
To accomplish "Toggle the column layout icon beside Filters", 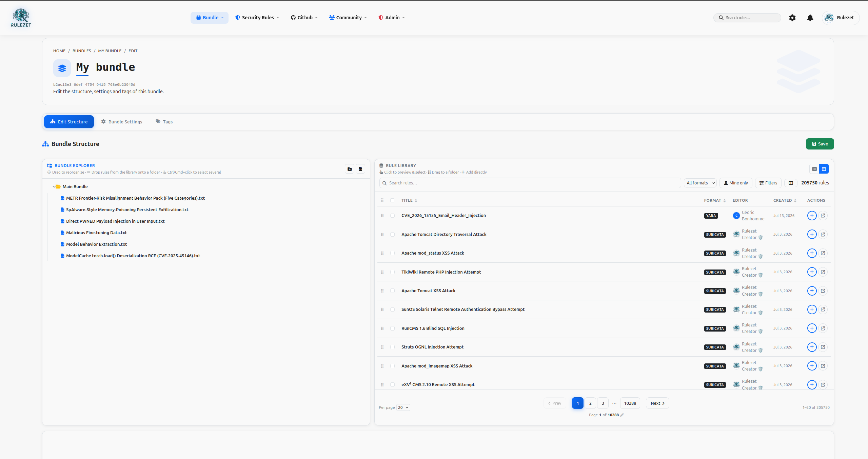I will [x=791, y=183].
